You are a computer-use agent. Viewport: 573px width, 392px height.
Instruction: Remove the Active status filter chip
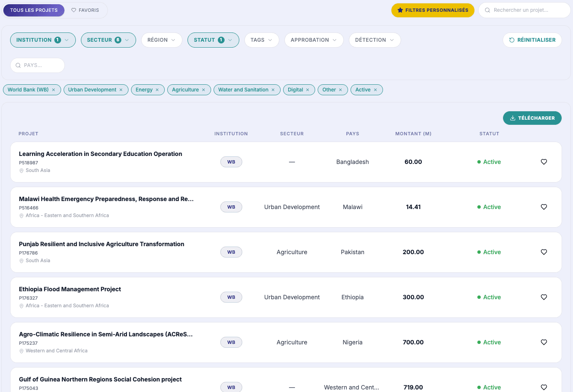point(375,90)
